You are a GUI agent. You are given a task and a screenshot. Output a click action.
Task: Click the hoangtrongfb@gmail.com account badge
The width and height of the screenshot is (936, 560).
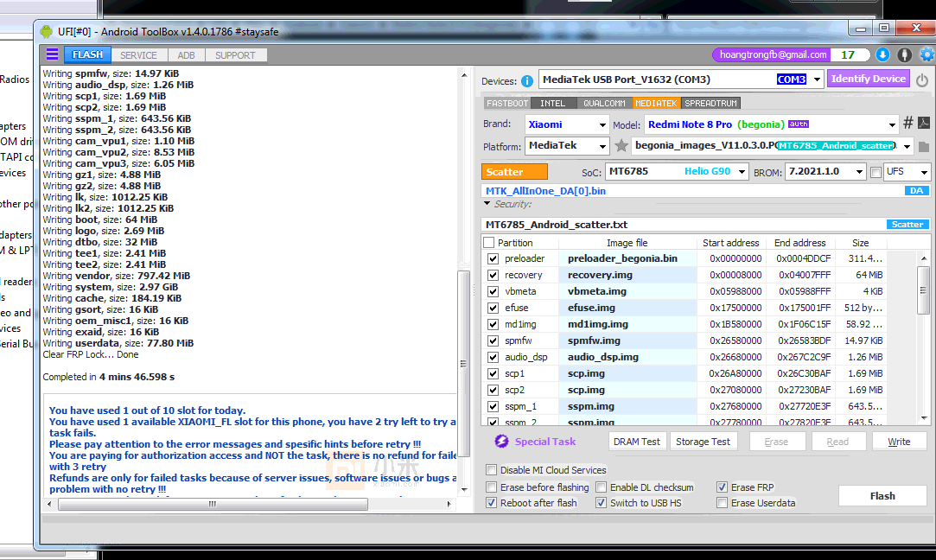pos(773,55)
